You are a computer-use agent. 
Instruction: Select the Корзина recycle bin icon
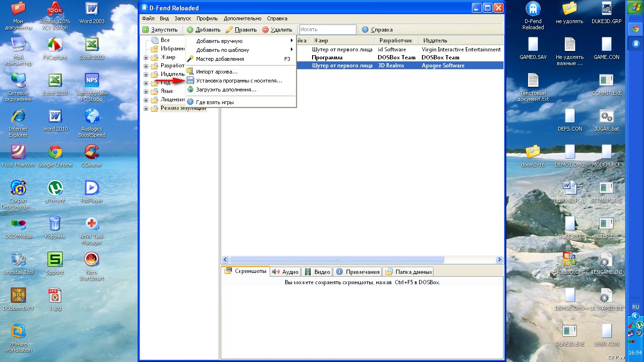coord(55,227)
